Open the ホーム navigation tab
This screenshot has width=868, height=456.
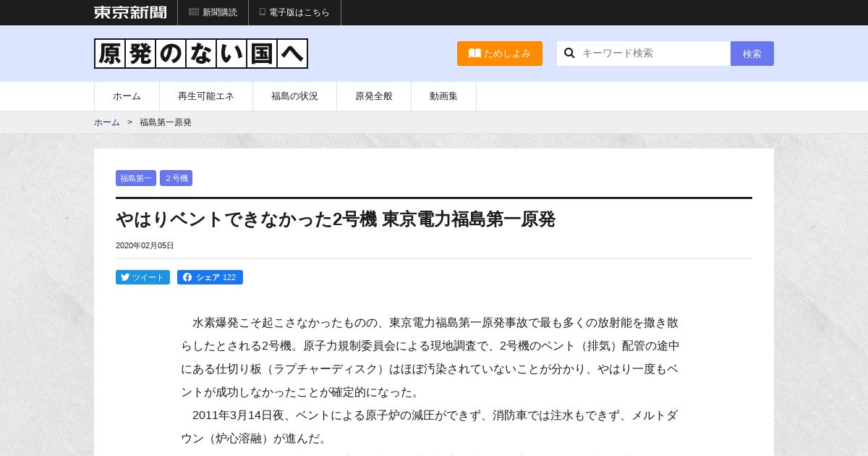pyautogui.click(x=127, y=96)
